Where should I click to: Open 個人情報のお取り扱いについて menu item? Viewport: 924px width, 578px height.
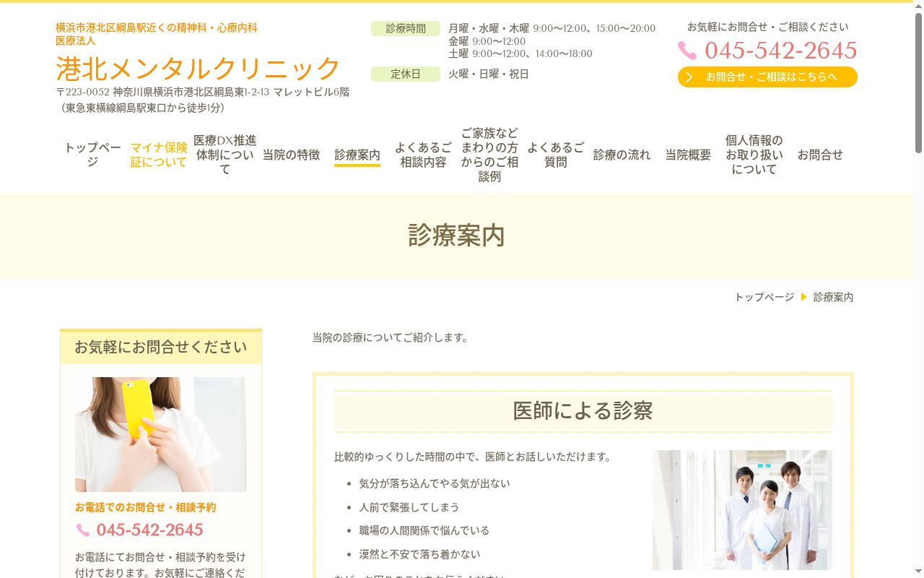[754, 155]
